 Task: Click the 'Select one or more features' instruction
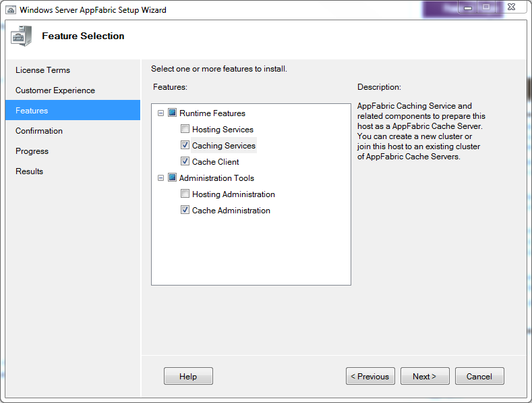219,69
